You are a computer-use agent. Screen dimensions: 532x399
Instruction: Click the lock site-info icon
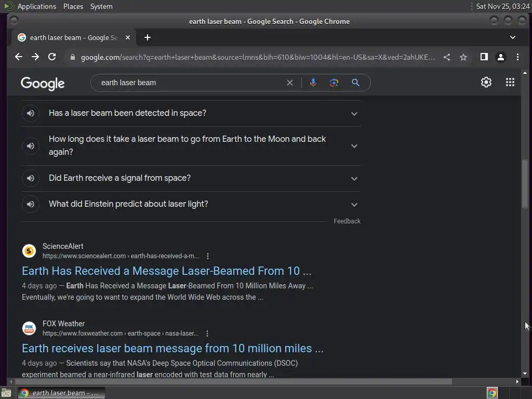pos(73,57)
